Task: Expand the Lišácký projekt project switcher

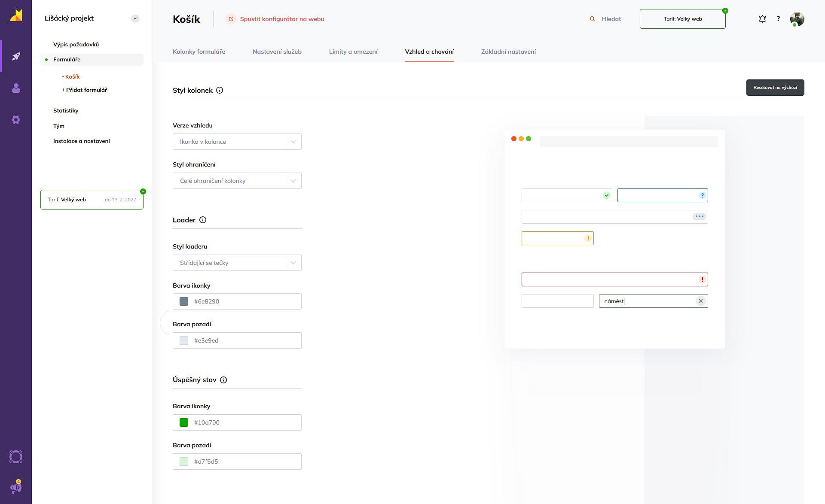Action: tap(135, 18)
